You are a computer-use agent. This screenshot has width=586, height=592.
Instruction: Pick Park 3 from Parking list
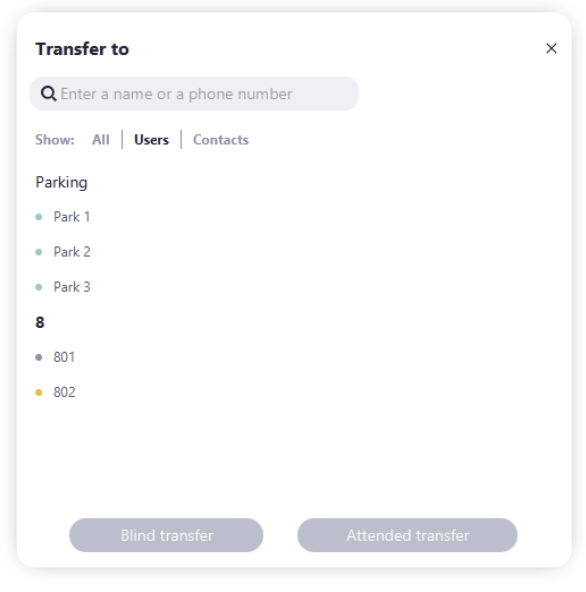(x=72, y=287)
